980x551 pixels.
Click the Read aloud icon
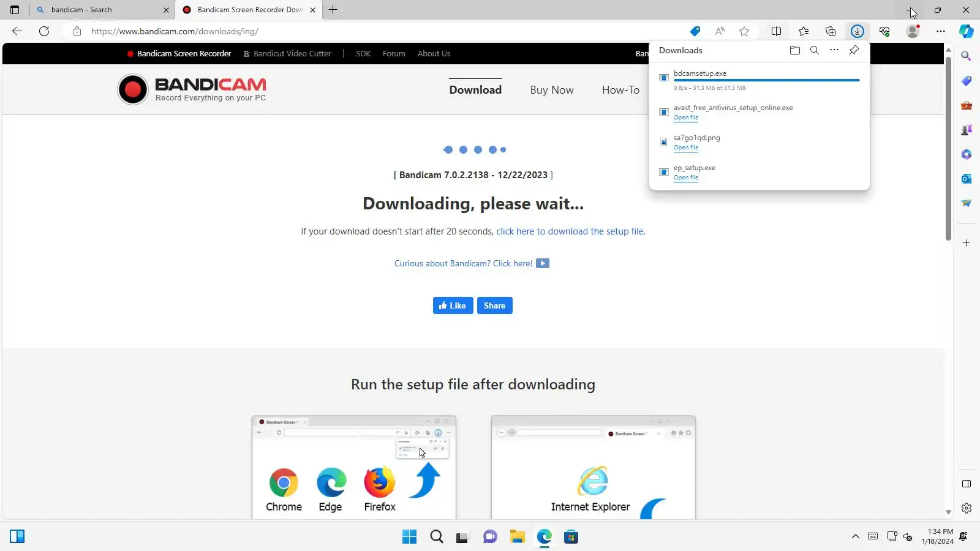[720, 31]
